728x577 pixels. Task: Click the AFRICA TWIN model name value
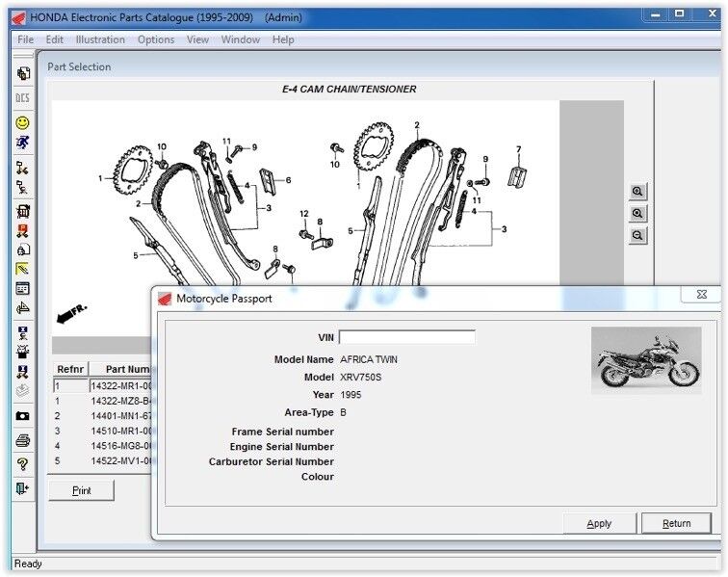pyautogui.click(x=369, y=359)
